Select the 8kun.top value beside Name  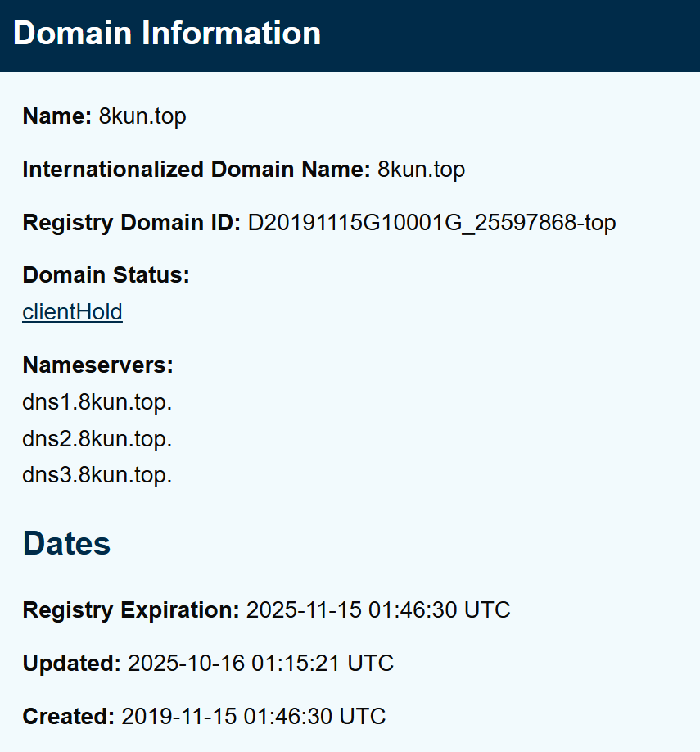142,116
